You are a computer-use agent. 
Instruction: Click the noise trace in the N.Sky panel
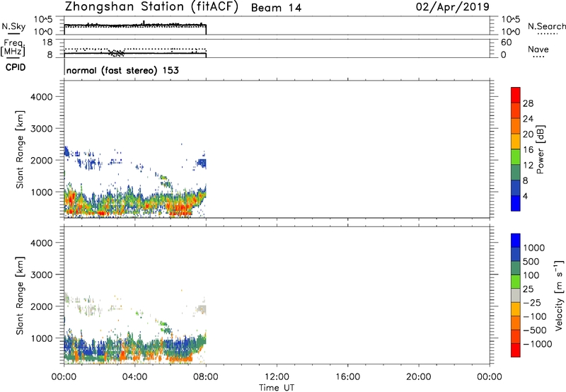pyautogui.click(x=135, y=25)
